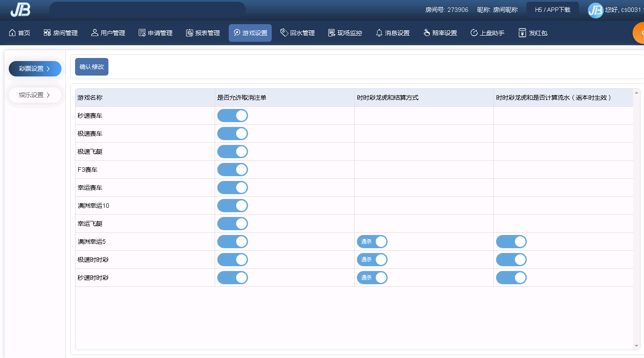Toggle cancel-bet switch for 澳洲幸运10
644x358 pixels.
233,206
